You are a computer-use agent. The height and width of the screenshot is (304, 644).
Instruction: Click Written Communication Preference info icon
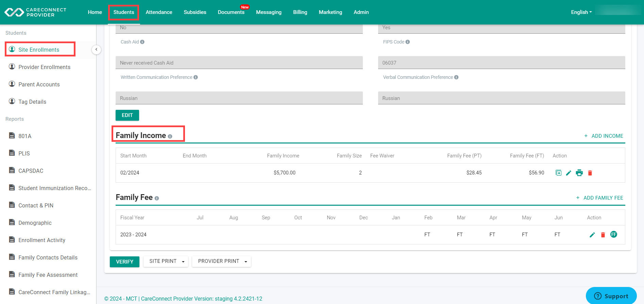pyautogui.click(x=196, y=77)
